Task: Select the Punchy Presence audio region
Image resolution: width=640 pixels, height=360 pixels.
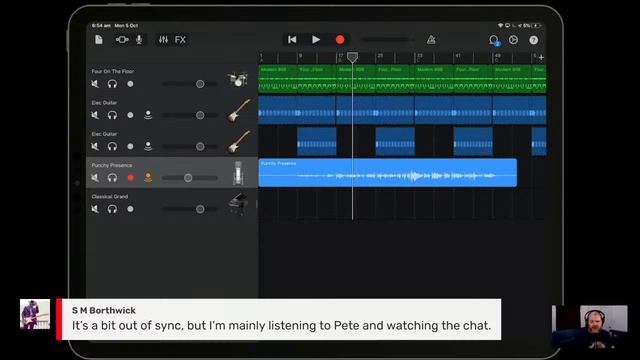Action: tap(388, 173)
